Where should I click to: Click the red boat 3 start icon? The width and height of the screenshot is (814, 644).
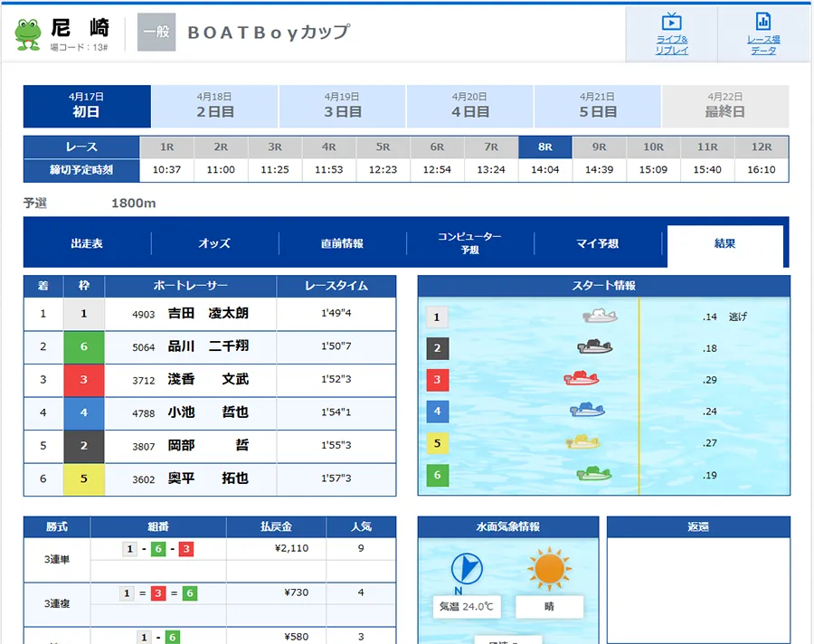pyautogui.click(x=582, y=378)
